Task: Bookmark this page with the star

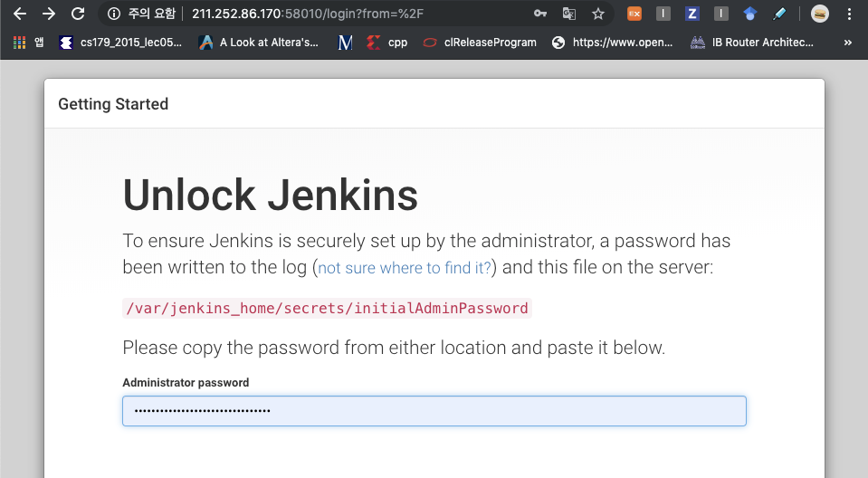Action: [x=598, y=14]
